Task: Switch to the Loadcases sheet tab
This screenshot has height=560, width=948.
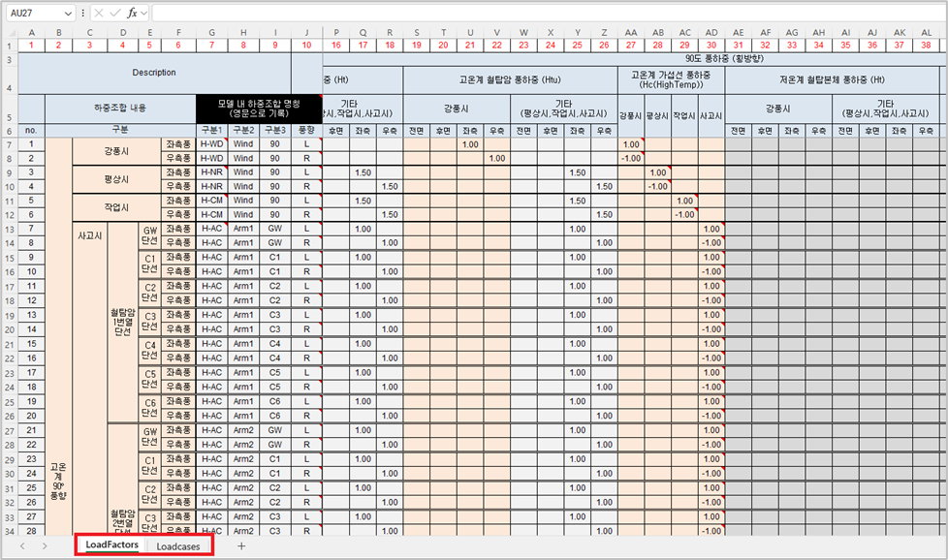Action: [178, 546]
